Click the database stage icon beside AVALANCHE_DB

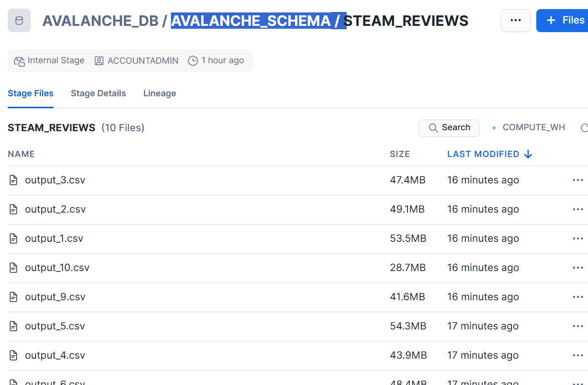click(19, 21)
